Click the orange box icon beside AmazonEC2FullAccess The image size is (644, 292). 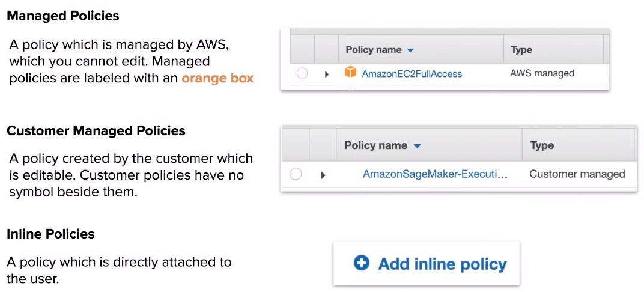[350, 73]
